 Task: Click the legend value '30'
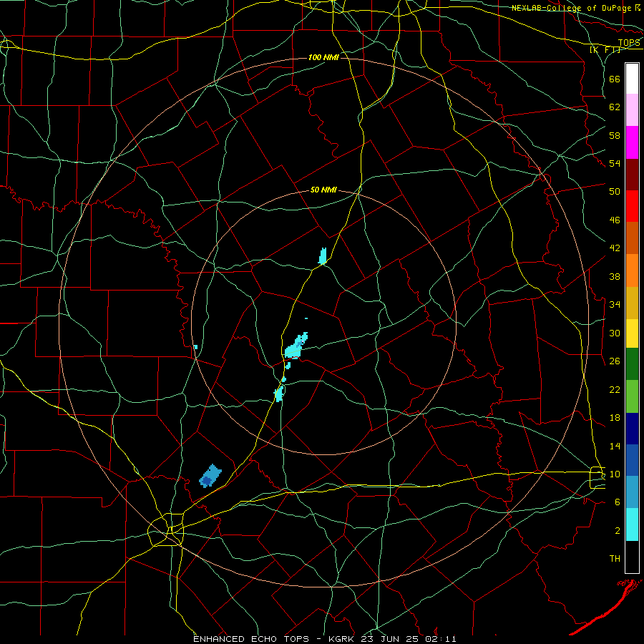615,333
